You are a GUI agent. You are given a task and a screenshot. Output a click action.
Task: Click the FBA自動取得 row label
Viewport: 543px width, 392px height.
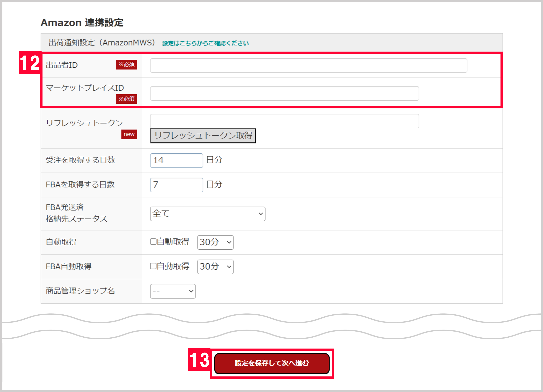[x=69, y=266]
